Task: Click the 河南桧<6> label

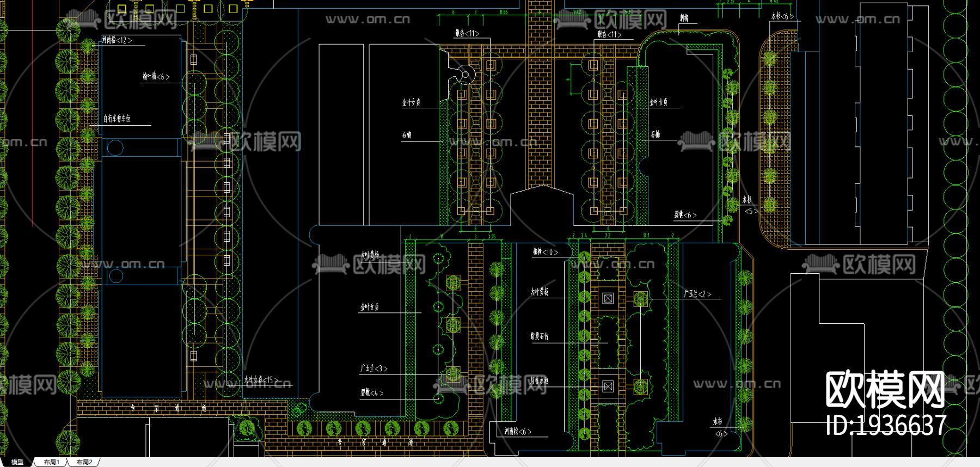Action: tap(518, 432)
